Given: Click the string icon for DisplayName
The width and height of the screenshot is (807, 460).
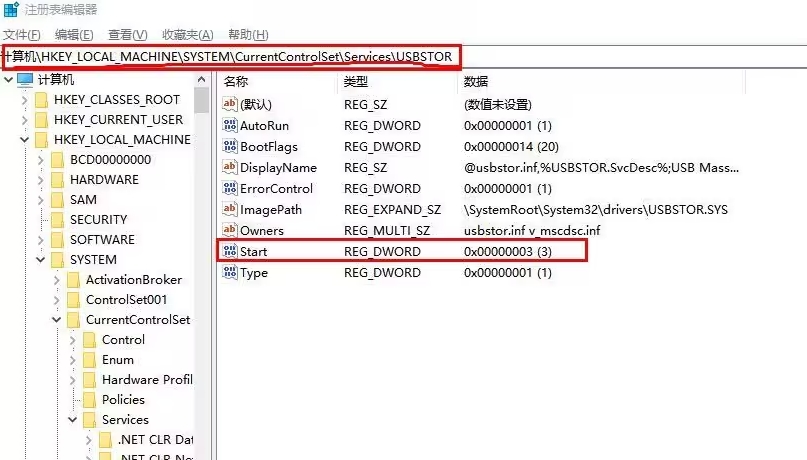Looking at the screenshot, I should [230, 167].
